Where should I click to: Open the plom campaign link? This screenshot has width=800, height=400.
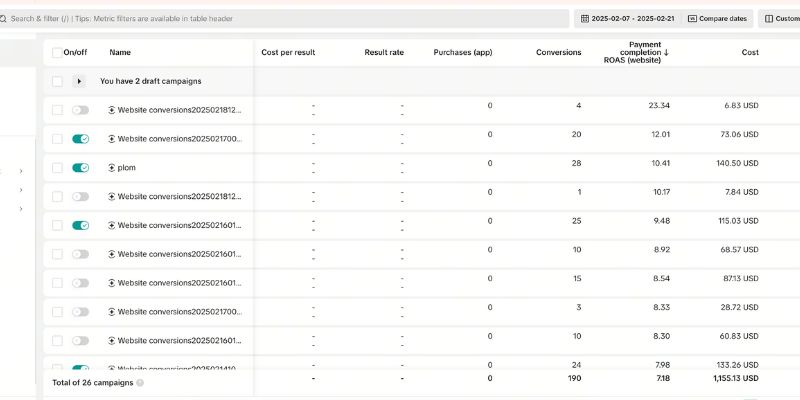[127, 168]
